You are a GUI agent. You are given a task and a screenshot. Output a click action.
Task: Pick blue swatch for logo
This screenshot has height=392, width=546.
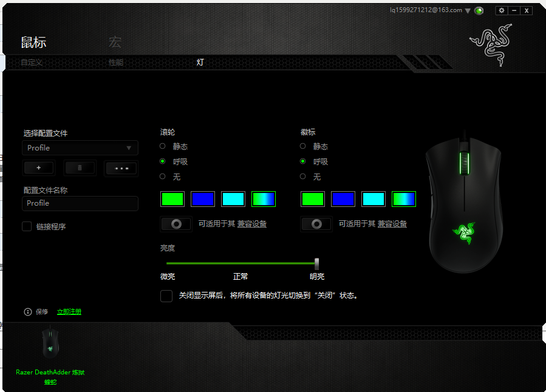tap(343, 199)
